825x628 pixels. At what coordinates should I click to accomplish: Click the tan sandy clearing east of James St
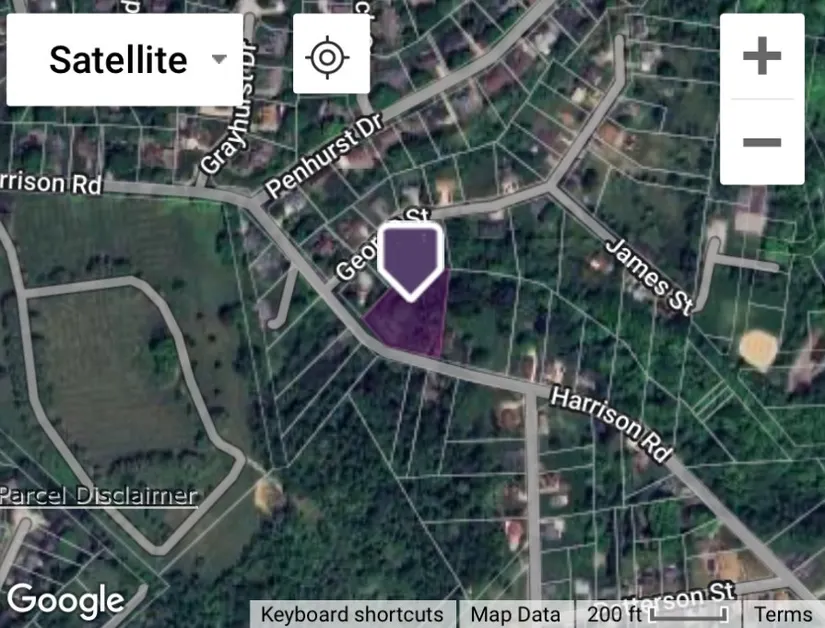pos(758,349)
